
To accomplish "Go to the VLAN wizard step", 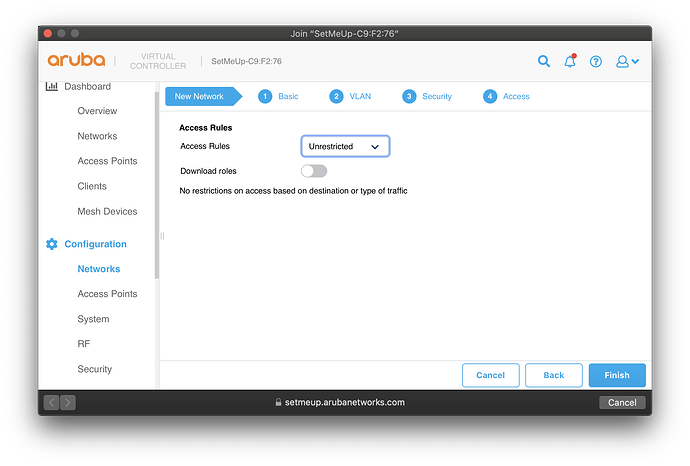I will click(351, 97).
